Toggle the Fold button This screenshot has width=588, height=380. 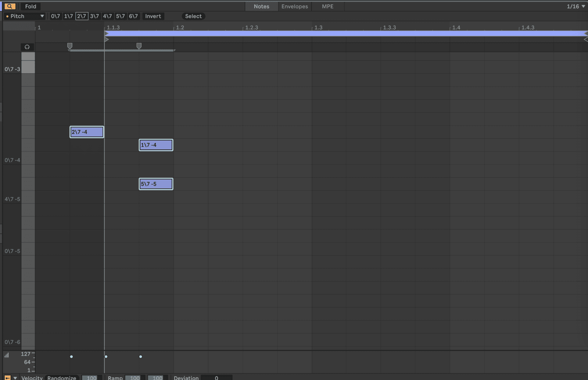(x=31, y=6)
